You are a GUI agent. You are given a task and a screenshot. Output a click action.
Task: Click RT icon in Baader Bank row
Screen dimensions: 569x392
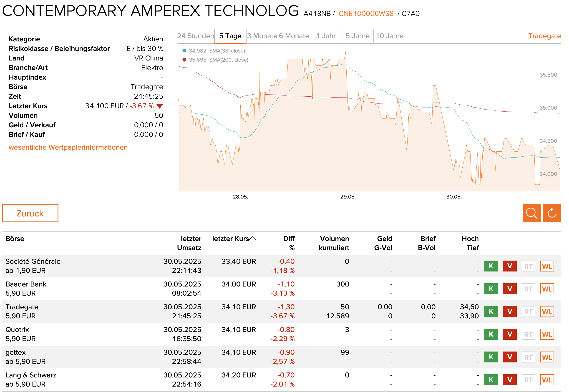pyautogui.click(x=528, y=289)
